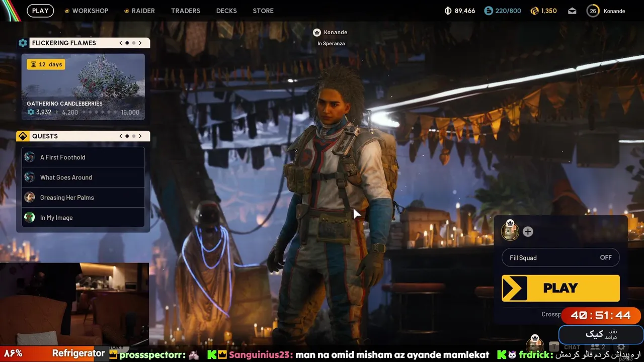The width and height of the screenshot is (644, 362).
Task: Open the RAIDER tab
Action: pyautogui.click(x=143, y=11)
